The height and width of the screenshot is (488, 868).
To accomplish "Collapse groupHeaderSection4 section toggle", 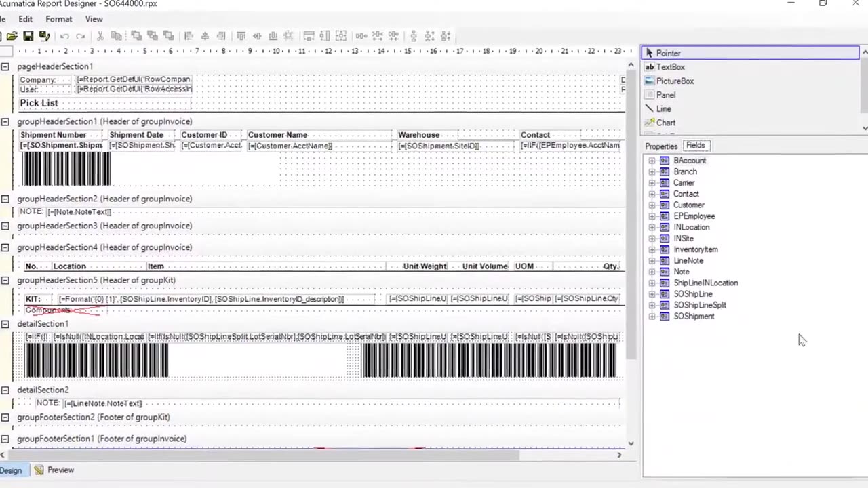I will (5, 247).
